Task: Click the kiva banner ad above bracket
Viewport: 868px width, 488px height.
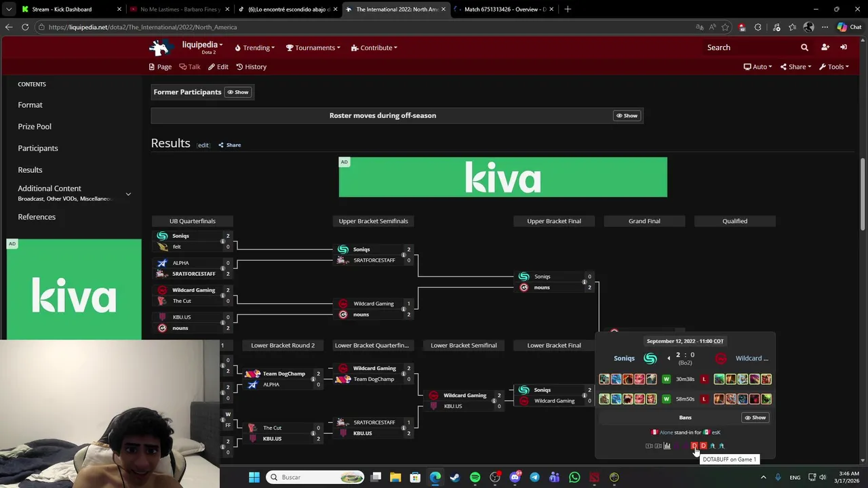Action: 503,178
